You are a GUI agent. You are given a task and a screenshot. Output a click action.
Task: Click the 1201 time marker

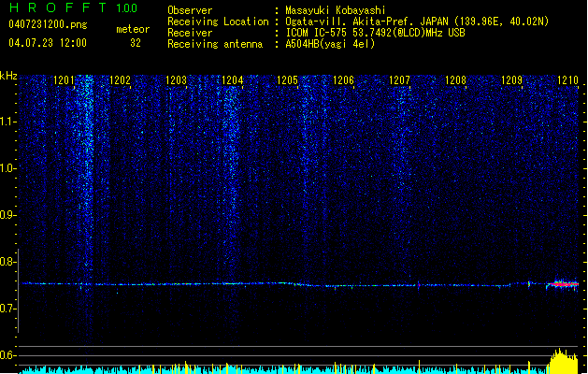tap(64, 80)
